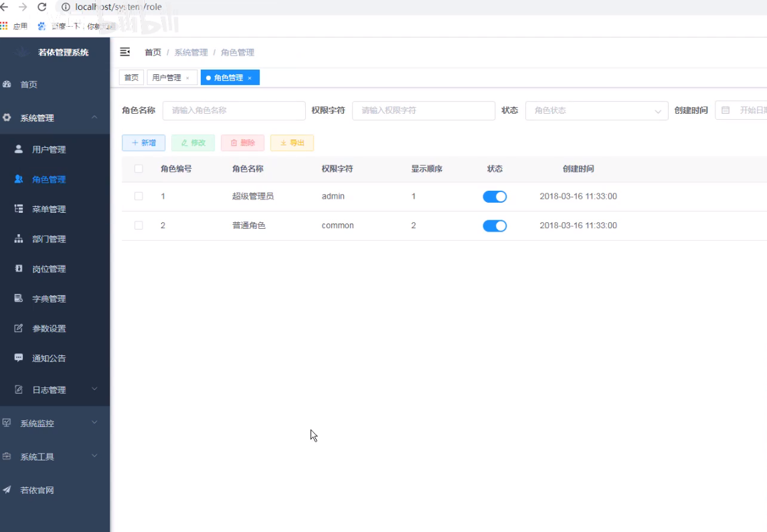Focus the 角色名称 input field
Viewport: 767px width, 532px height.
234,110
